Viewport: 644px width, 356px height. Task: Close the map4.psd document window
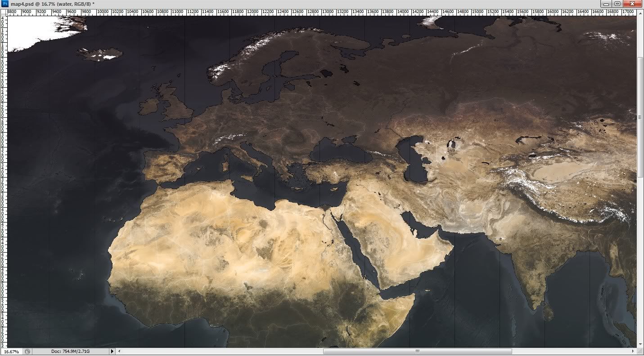(x=633, y=4)
